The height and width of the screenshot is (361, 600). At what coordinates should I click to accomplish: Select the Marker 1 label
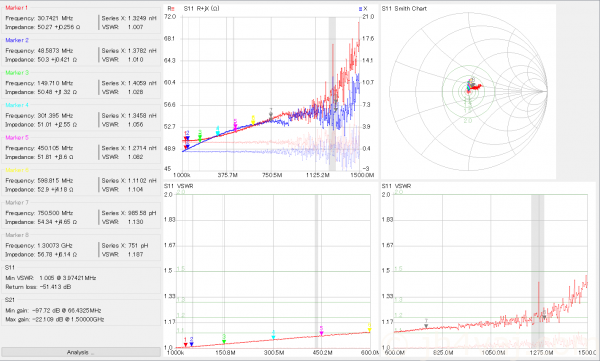click(x=16, y=8)
